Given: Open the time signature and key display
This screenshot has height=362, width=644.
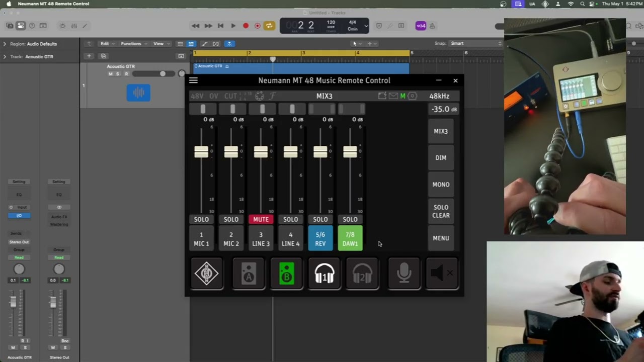Looking at the screenshot, I should coord(353,26).
